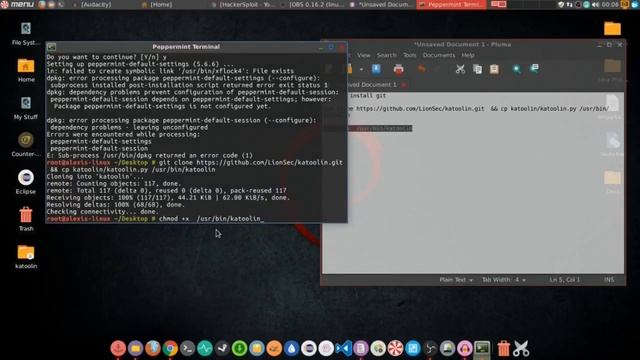Click the clock in the top panel
Screen dimensions: 640x360
(610, 4)
